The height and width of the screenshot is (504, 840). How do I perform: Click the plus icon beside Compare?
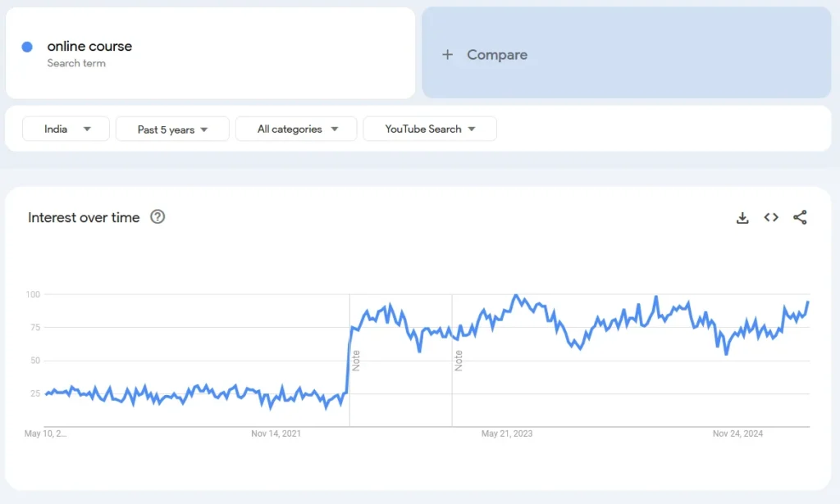click(x=447, y=55)
